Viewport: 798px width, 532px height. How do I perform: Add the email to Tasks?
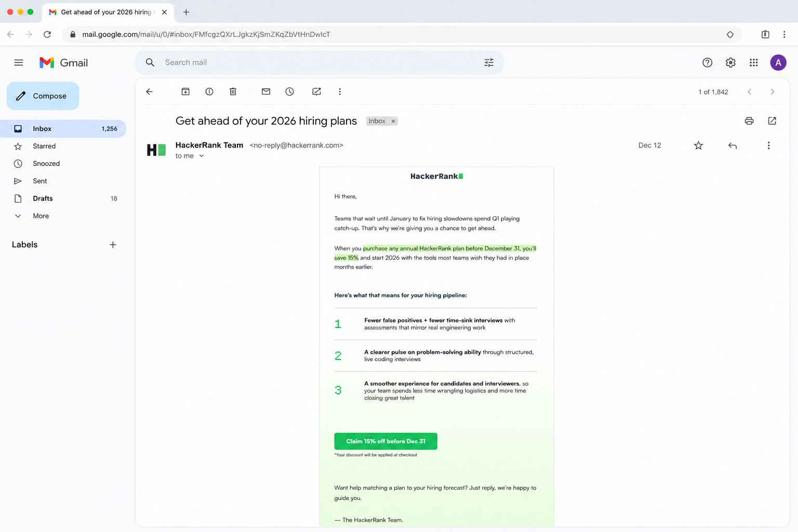click(316, 91)
